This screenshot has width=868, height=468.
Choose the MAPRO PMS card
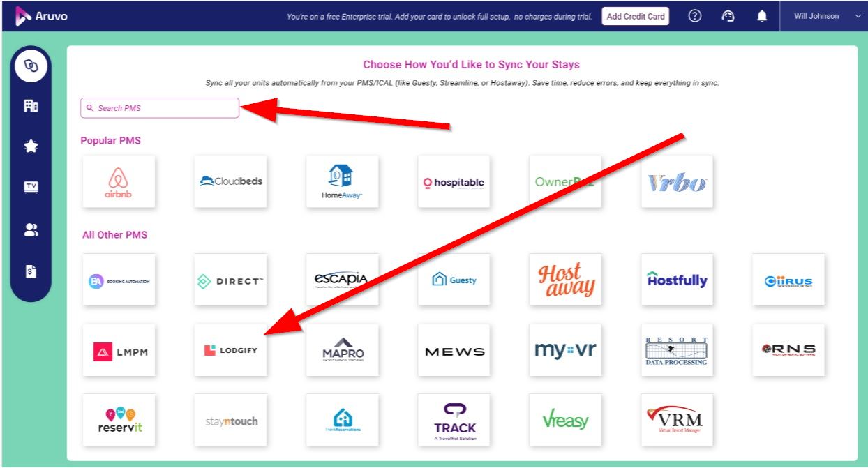pos(342,350)
